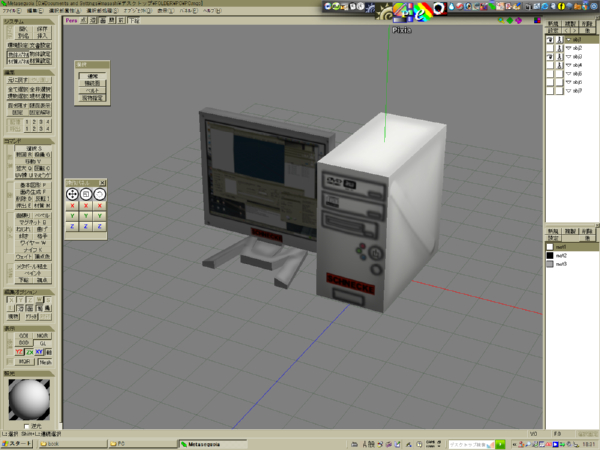
Task: Toggle visibility eye of obj1
Action: [550, 39]
